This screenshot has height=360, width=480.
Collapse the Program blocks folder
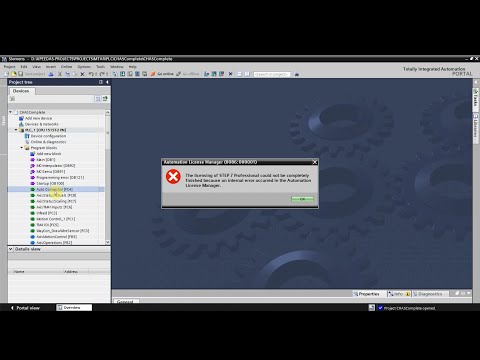coord(22,148)
